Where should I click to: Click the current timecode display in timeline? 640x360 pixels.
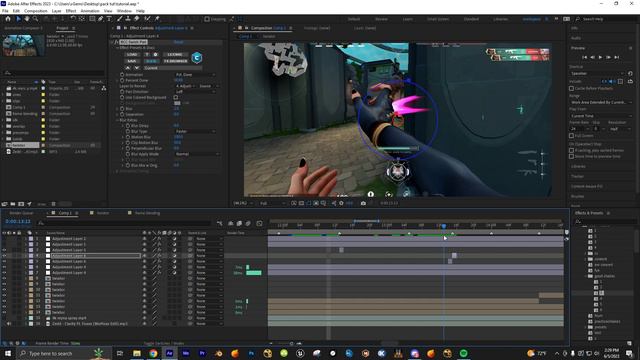click(x=18, y=222)
